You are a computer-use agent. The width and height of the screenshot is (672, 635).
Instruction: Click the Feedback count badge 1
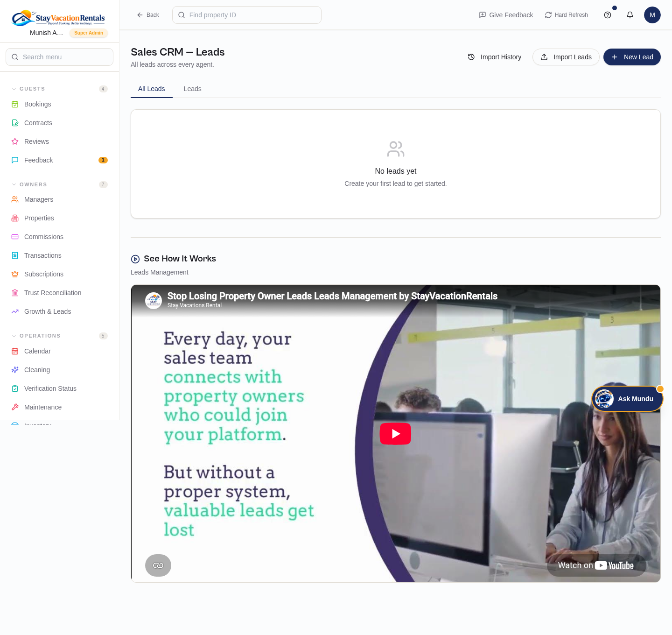[x=103, y=160]
